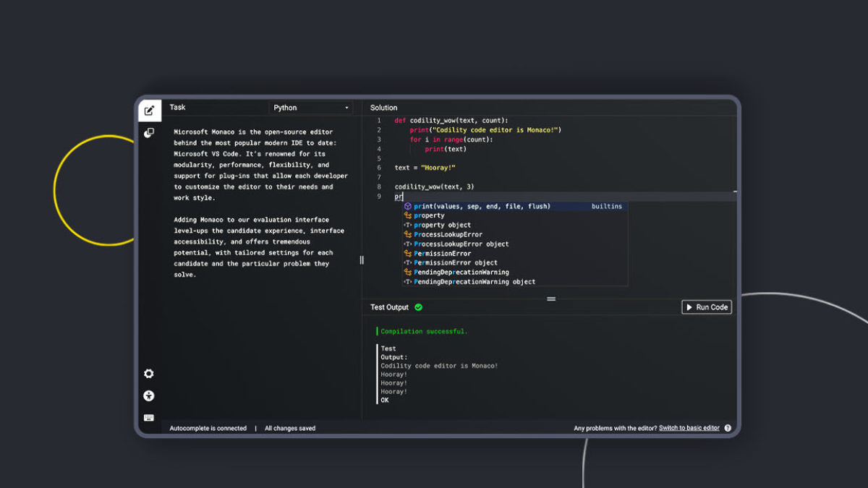This screenshot has height=488, width=868.
Task: Click the output line Codility code editor is Monaco!
Action: point(439,366)
